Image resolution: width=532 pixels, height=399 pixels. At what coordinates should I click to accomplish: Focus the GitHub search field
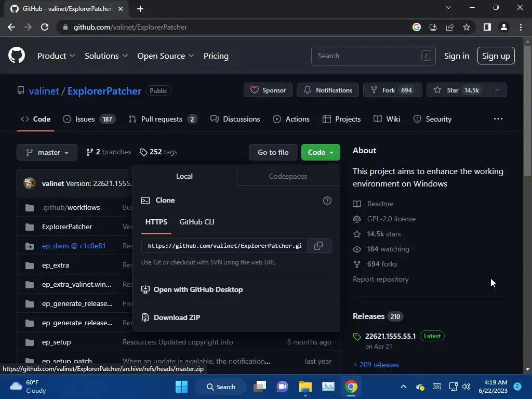(373, 56)
